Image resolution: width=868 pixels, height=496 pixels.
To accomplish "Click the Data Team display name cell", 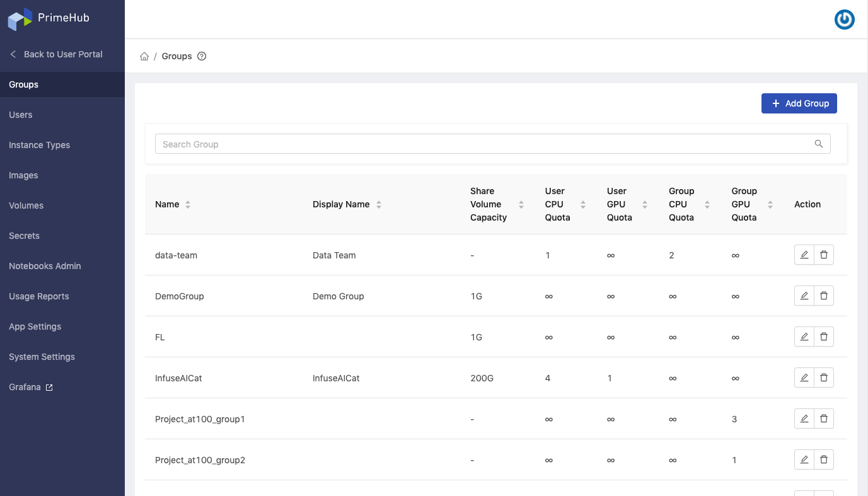I will tap(334, 255).
